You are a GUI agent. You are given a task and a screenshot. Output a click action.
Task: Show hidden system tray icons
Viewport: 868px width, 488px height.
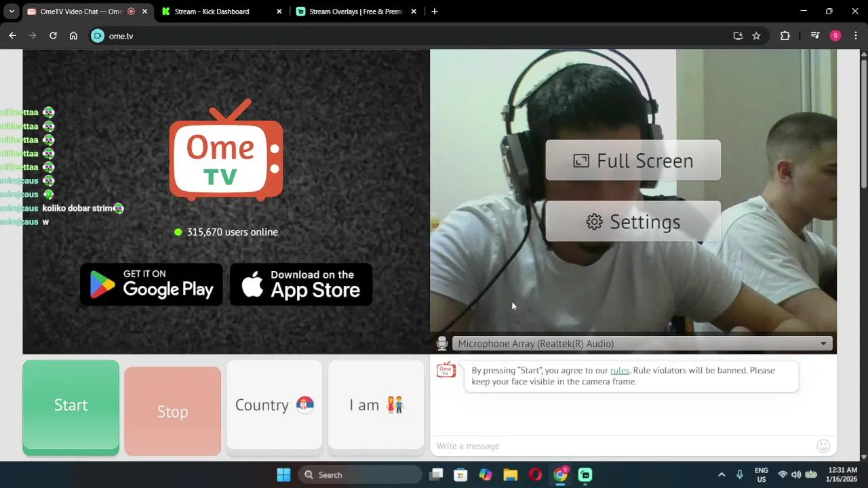(722, 474)
